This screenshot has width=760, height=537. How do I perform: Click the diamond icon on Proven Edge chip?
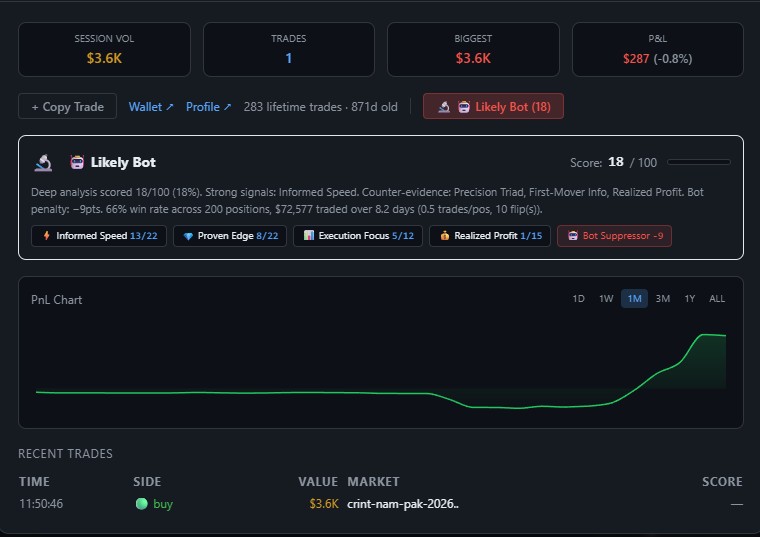point(188,236)
